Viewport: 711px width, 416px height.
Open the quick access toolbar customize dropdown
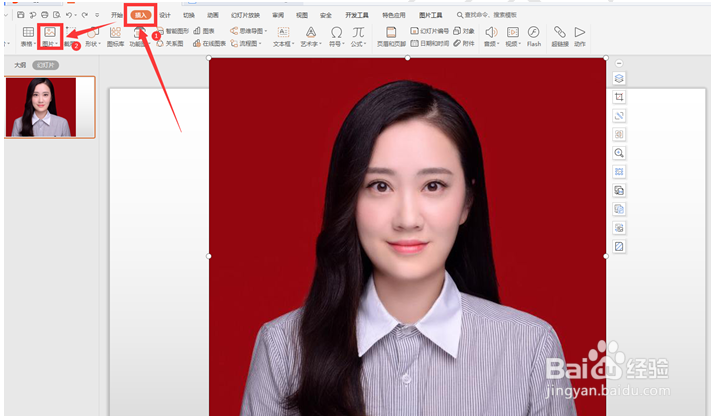coord(97,15)
